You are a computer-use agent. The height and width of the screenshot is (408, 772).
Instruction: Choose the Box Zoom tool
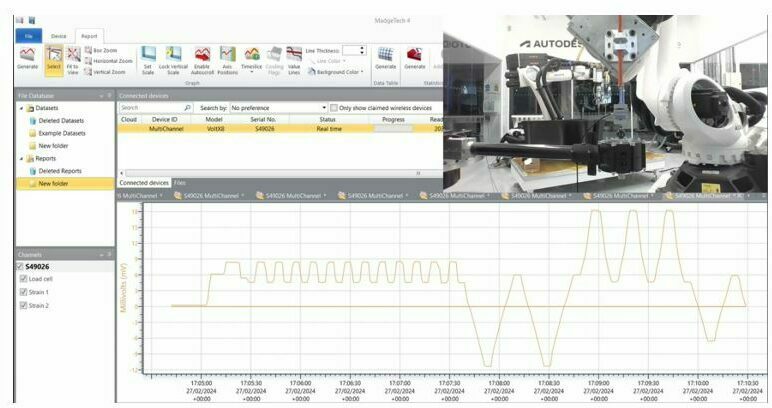105,49
